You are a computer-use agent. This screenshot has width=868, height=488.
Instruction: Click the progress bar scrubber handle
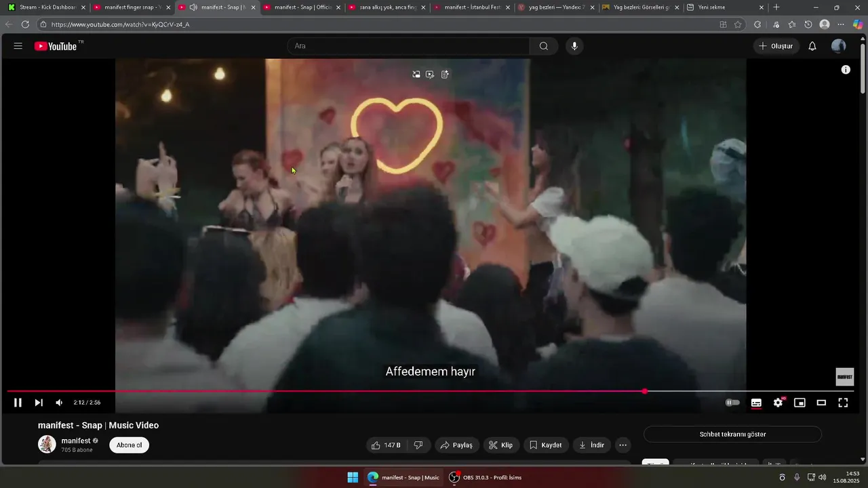[645, 391]
